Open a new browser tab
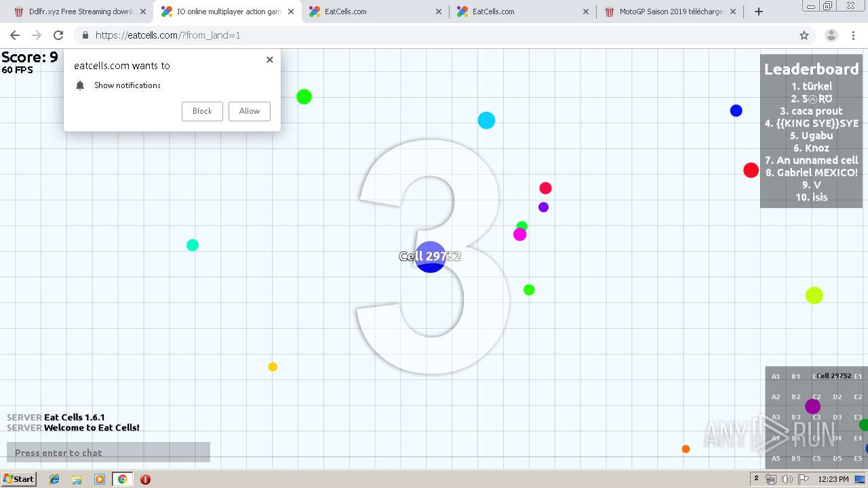The height and width of the screenshot is (488, 868). 759,12
